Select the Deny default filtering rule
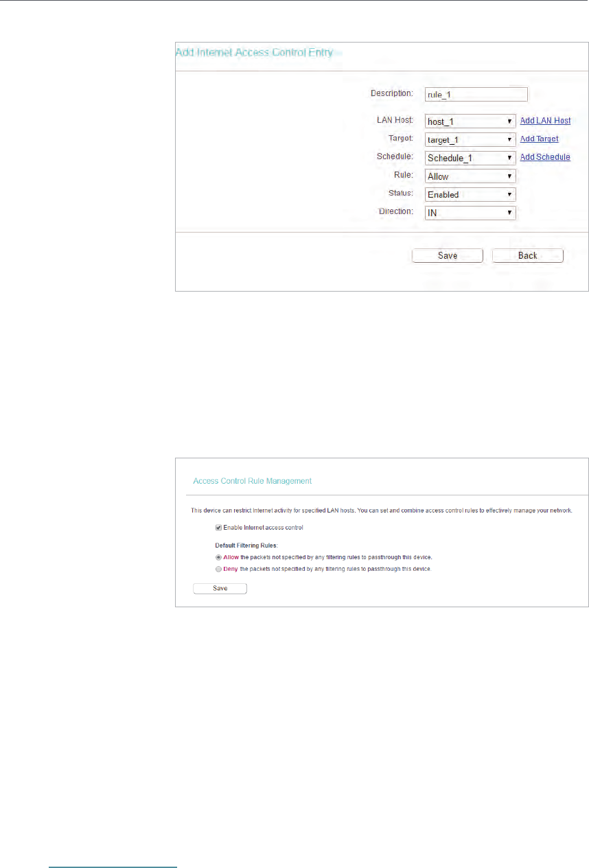This screenshot has width=589, height=868. (218, 569)
